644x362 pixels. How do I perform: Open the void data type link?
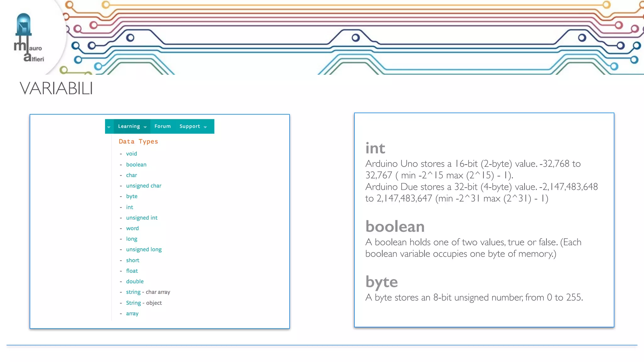click(x=131, y=154)
